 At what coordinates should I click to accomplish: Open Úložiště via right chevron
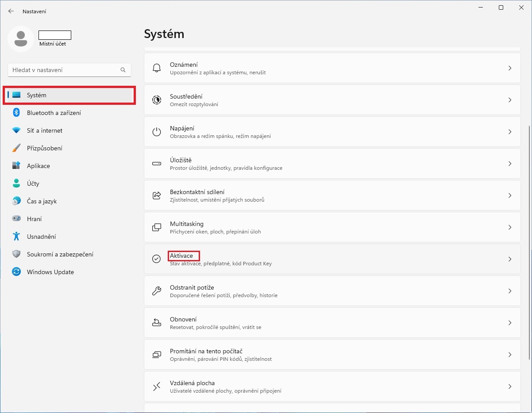click(x=510, y=164)
